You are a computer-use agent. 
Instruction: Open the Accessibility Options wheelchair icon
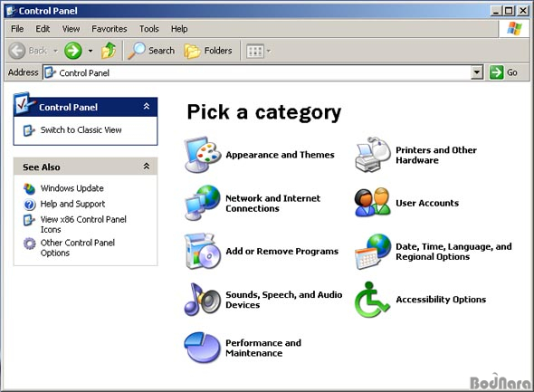pos(372,300)
